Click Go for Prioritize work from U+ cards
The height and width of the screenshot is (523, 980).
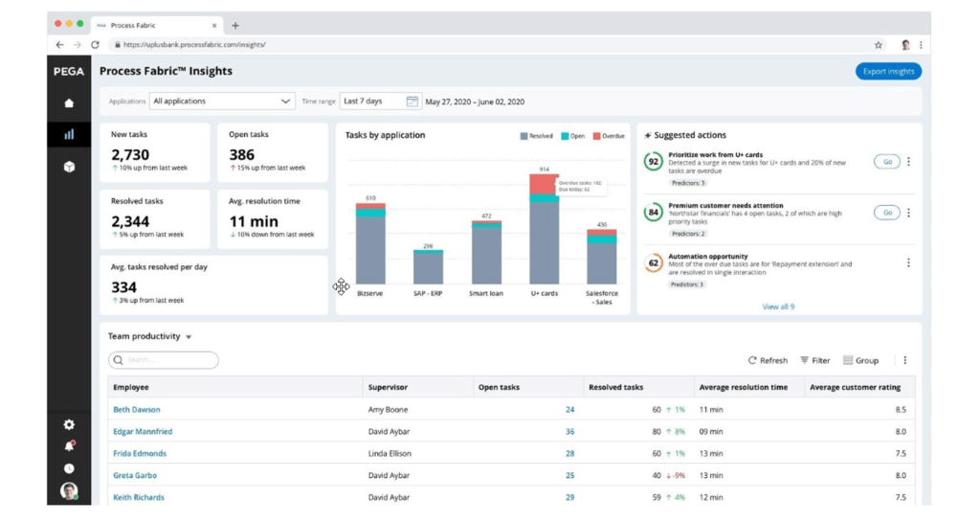coord(887,162)
